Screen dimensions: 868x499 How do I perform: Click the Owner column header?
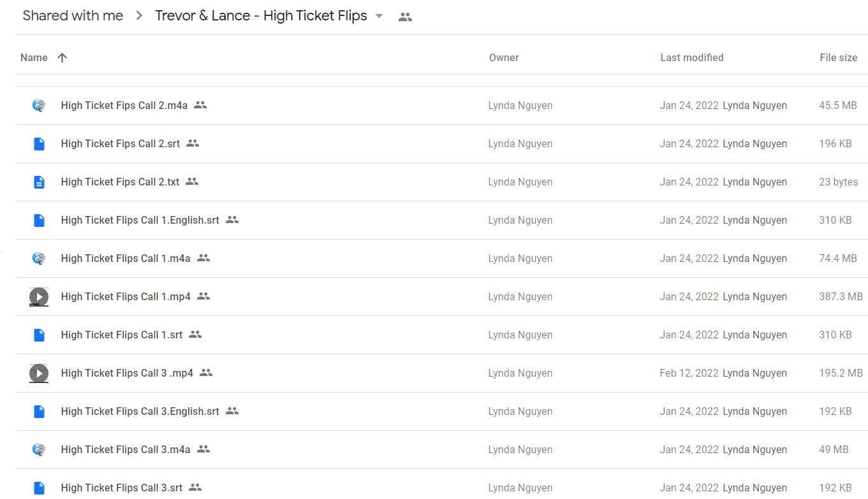(504, 58)
